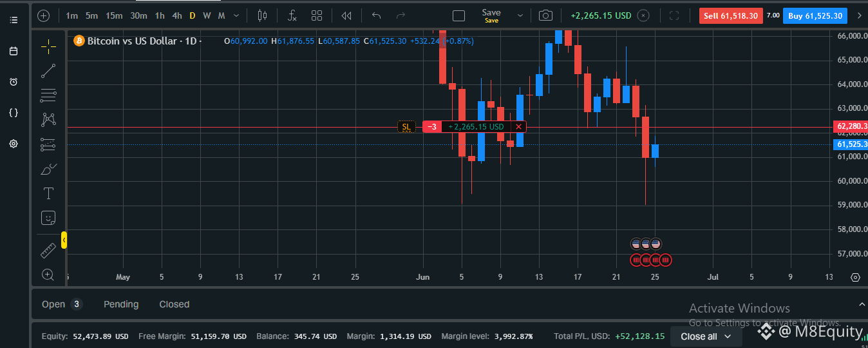Select the zoom in magnifier tool

[x=48, y=275]
